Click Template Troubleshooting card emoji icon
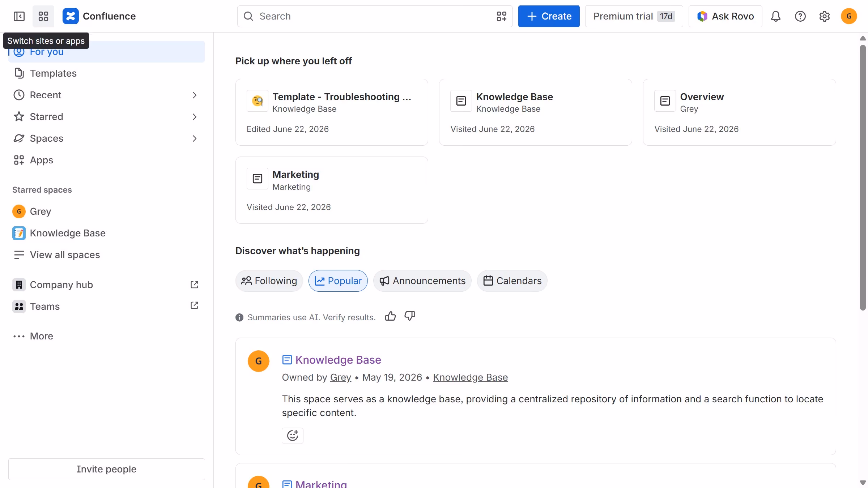 coord(258,101)
